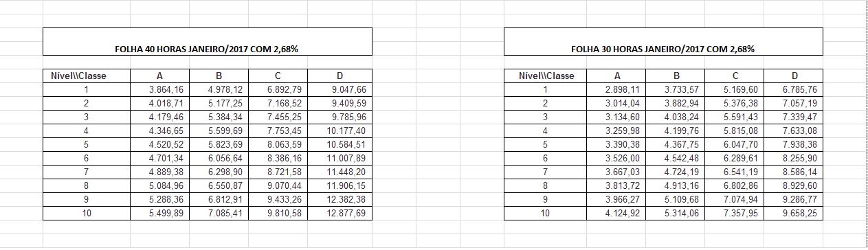Screen dimensions: 868x250
Task: Select cell with value 12.877,69
Action: [x=342, y=214]
